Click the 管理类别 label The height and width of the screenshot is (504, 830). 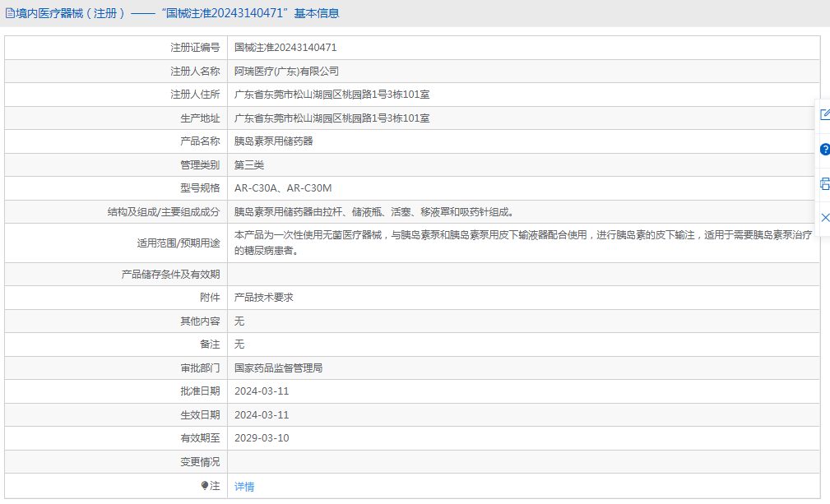click(200, 165)
